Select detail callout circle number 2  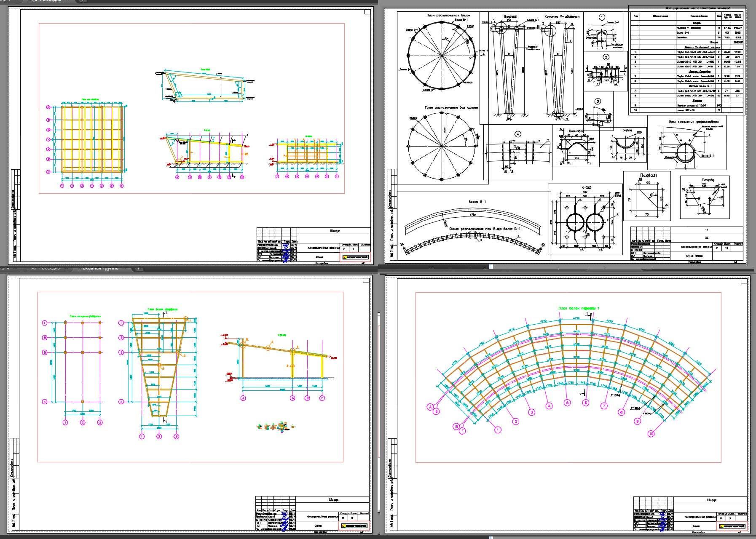(x=606, y=57)
